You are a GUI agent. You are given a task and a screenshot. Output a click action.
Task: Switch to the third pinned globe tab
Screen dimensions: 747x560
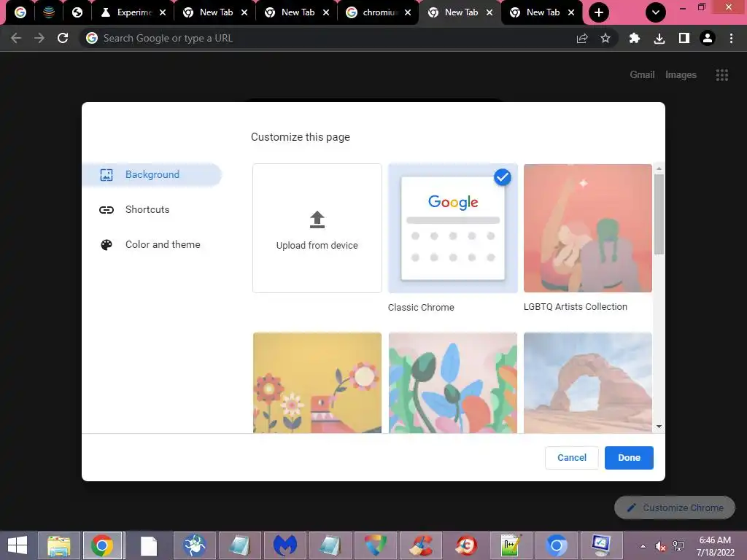click(77, 12)
